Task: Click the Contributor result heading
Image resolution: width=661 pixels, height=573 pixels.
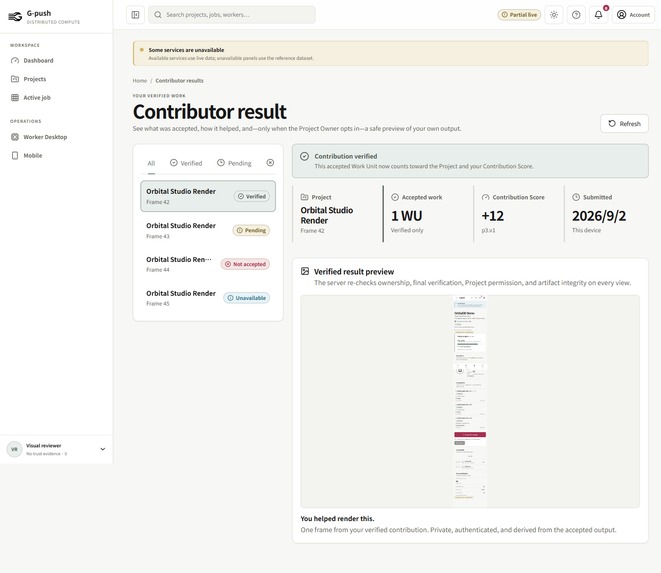Action: point(210,112)
